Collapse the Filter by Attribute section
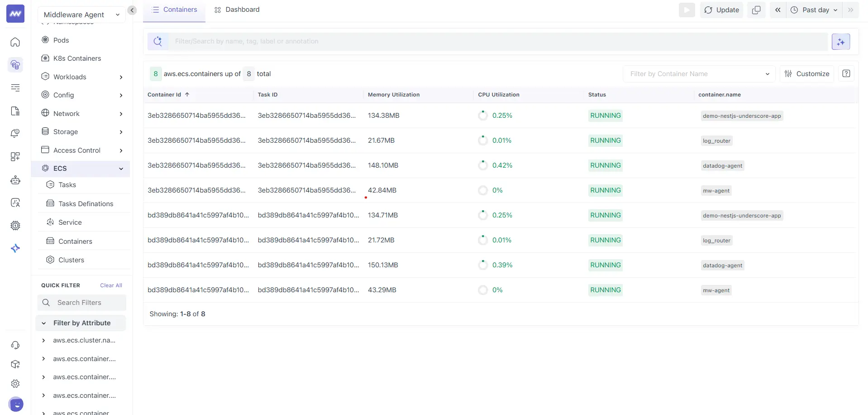 coord(81,323)
